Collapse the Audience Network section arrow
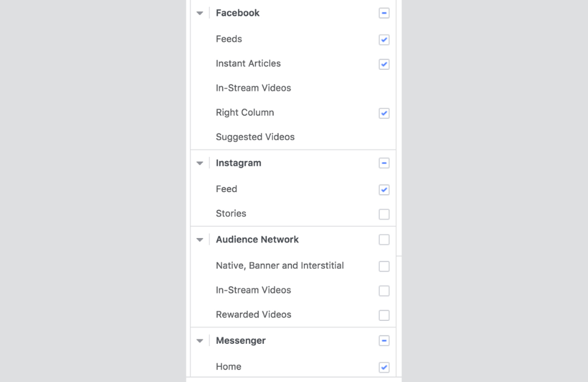The image size is (588, 382). [x=200, y=240]
